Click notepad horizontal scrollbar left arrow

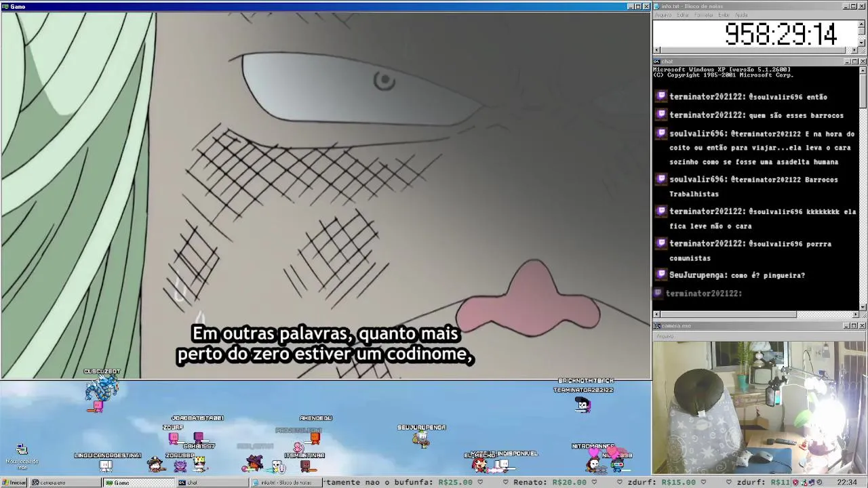(x=656, y=50)
